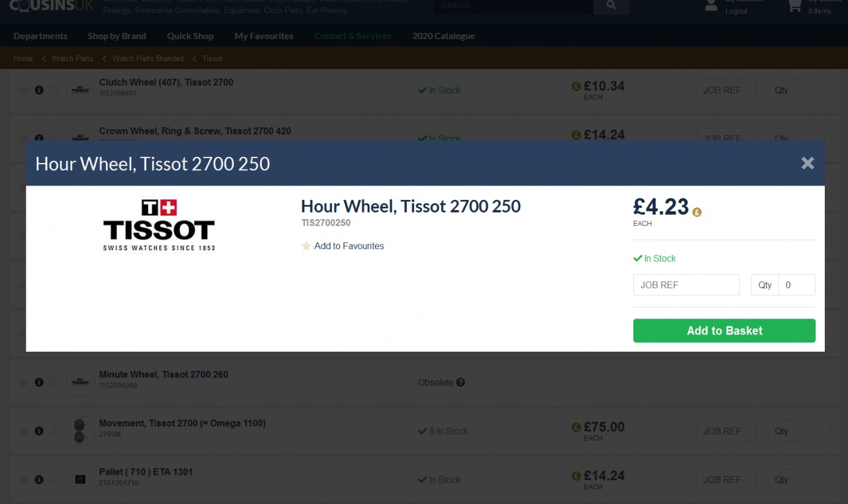The image size is (848, 504).
Task: Click the currency icon beside £4.23
Action: [x=697, y=212]
